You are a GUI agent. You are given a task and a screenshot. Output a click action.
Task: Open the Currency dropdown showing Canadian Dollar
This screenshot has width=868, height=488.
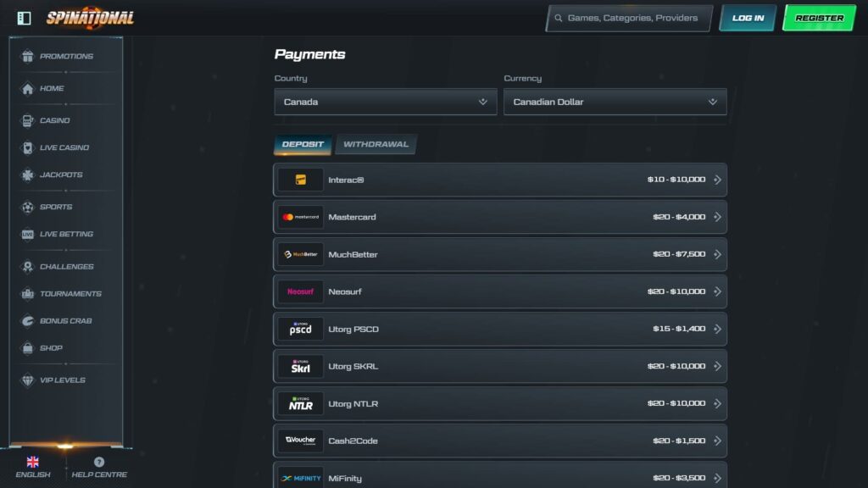coord(615,101)
